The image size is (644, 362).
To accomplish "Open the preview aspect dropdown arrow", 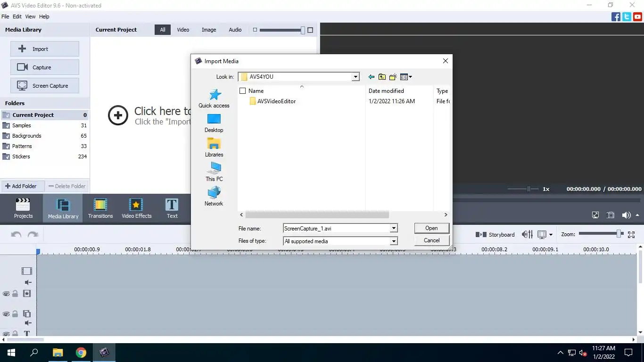I will point(551,234).
